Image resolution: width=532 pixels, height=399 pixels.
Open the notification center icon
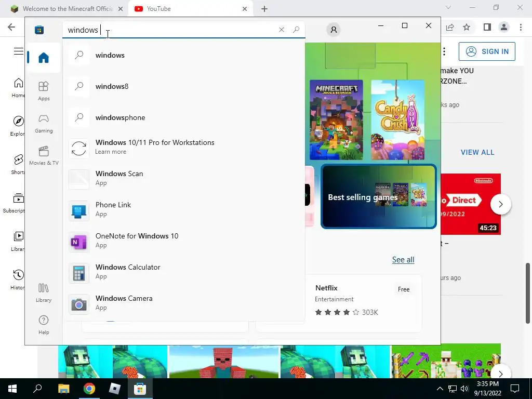515,389
